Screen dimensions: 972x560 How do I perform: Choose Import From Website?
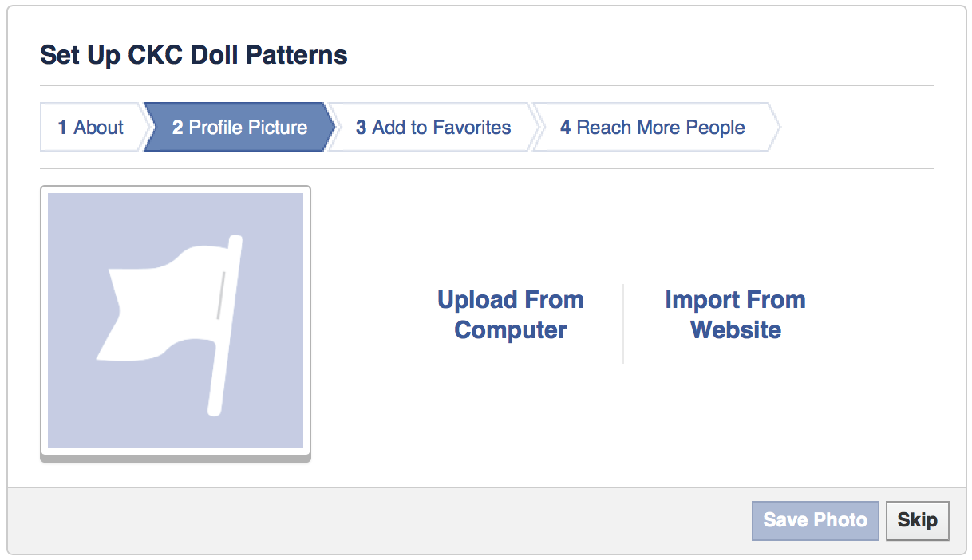(x=735, y=315)
